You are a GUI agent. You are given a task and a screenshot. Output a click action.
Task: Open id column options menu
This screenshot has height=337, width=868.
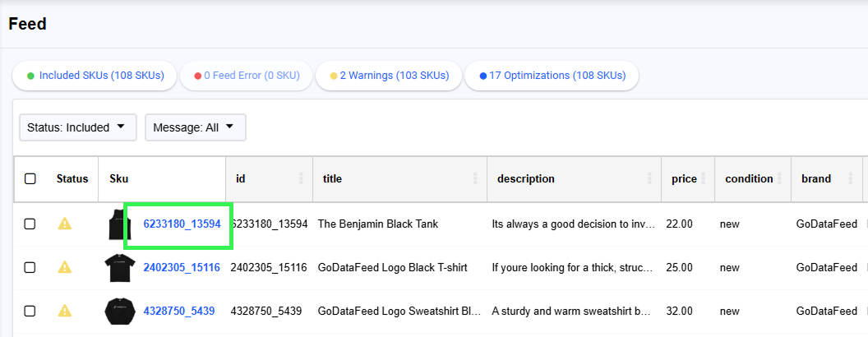pyautogui.click(x=301, y=178)
